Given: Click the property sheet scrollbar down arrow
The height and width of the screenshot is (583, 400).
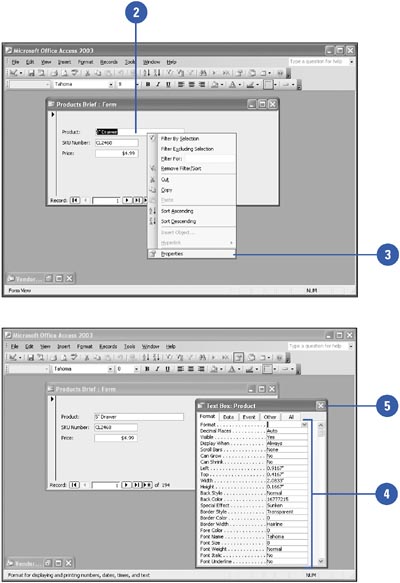Looking at the screenshot, I should [320, 561].
